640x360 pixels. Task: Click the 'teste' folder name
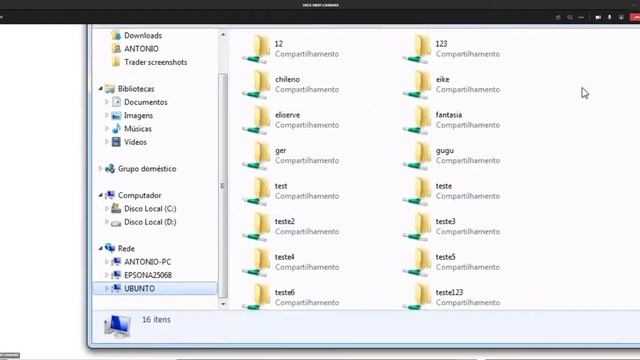tap(444, 186)
